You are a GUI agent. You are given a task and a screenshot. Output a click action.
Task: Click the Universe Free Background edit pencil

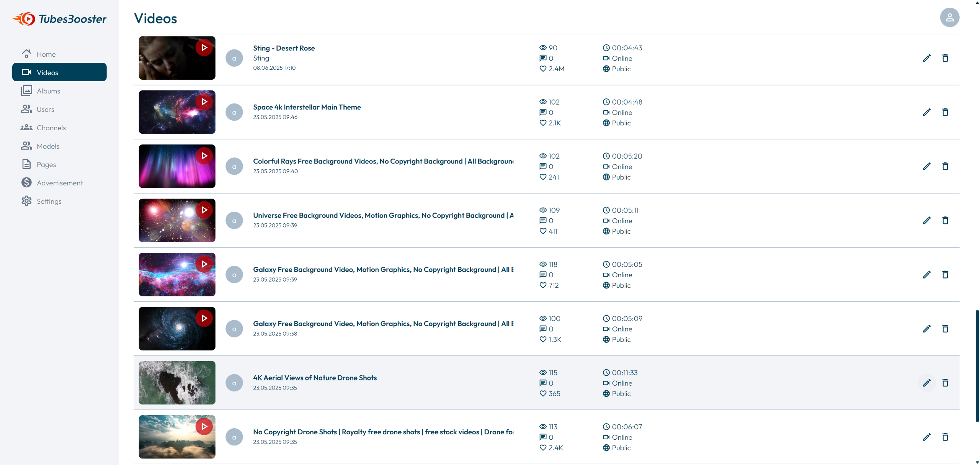point(926,221)
